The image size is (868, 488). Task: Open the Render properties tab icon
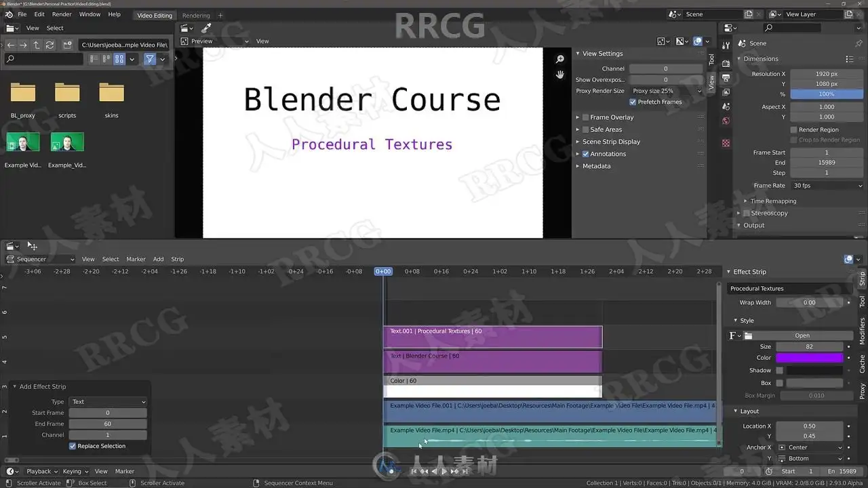click(726, 62)
